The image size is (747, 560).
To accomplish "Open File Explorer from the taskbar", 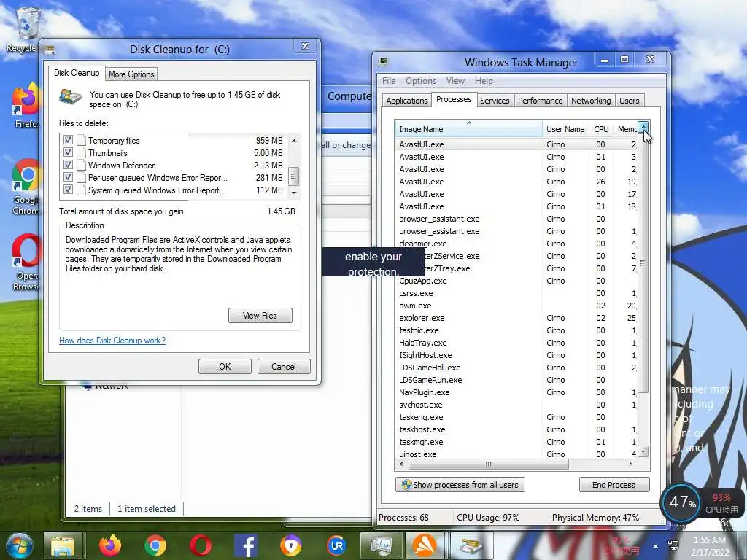I will click(x=63, y=545).
